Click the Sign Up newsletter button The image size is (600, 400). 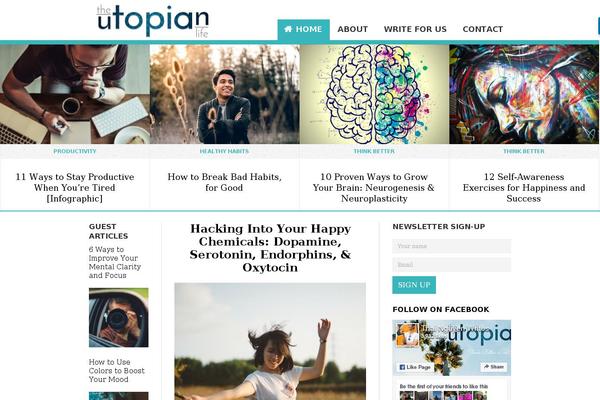point(414,285)
